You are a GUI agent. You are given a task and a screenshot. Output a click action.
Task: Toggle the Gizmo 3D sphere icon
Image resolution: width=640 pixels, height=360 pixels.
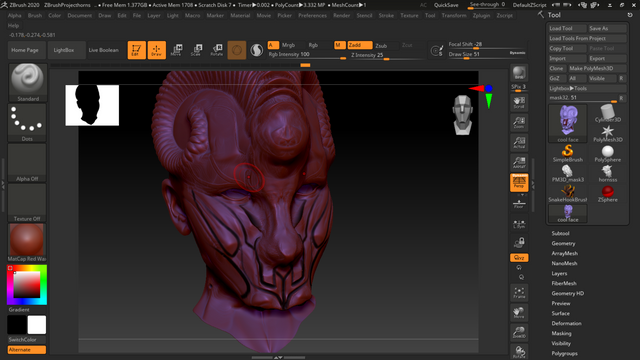[237, 50]
